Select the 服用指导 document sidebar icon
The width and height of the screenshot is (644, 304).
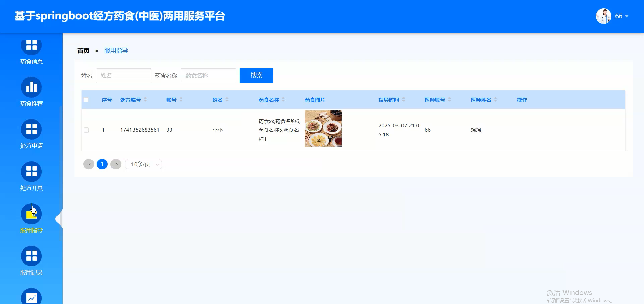pyautogui.click(x=31, y=214)
